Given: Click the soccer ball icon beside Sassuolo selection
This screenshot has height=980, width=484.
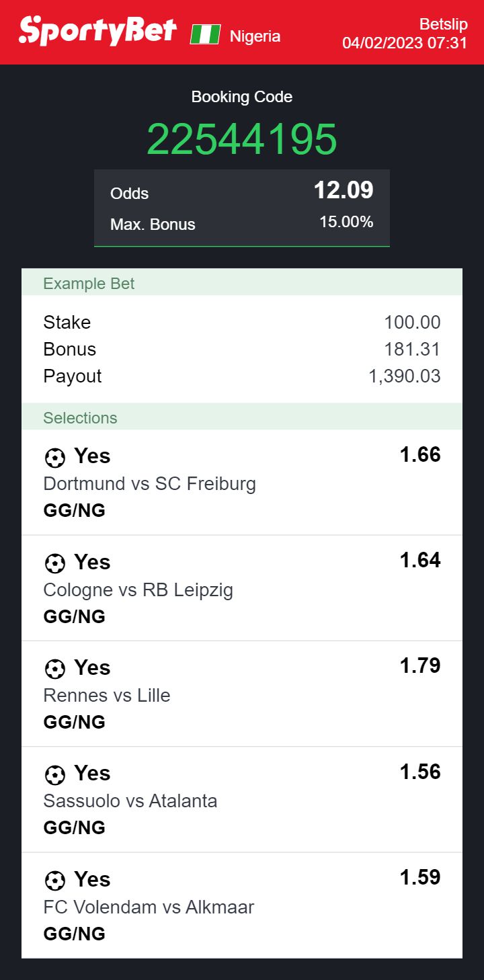Looking at the screenshot, I should tap(54, 775).
